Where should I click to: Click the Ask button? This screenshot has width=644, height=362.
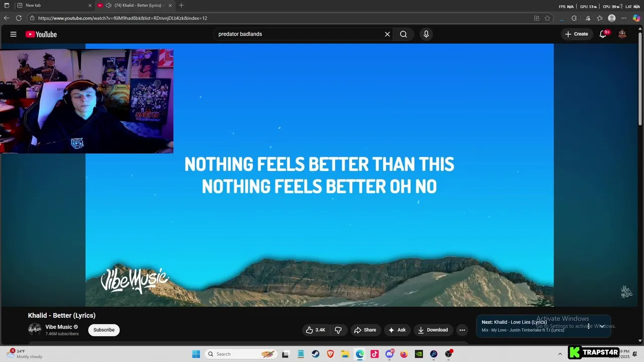[x=397, y=330]
